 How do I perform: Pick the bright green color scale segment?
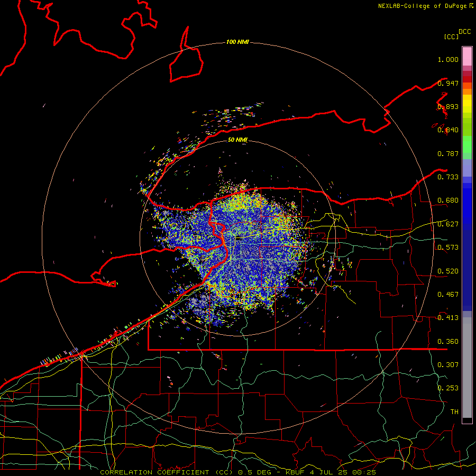467,144
